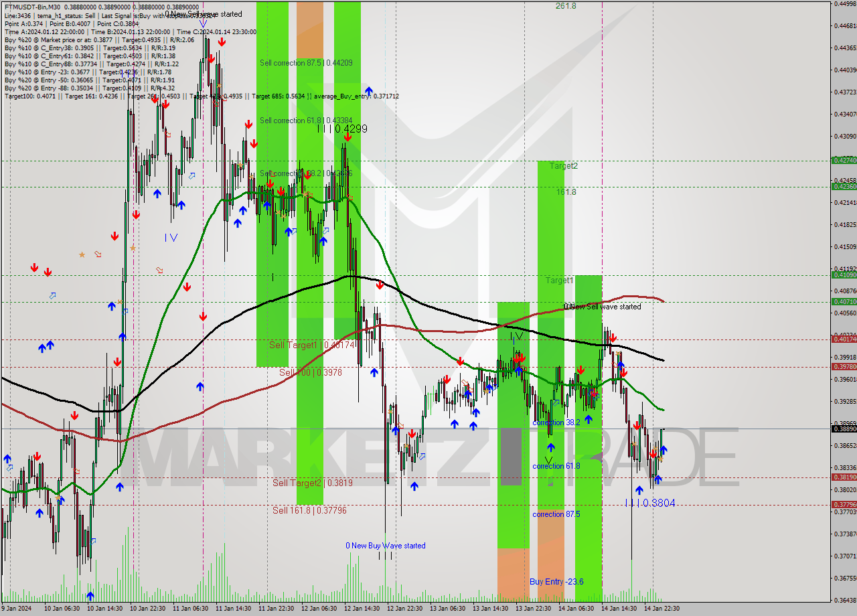
Task: Click the 'Buy Entry -23.6' label
Action: coord(556,582)
